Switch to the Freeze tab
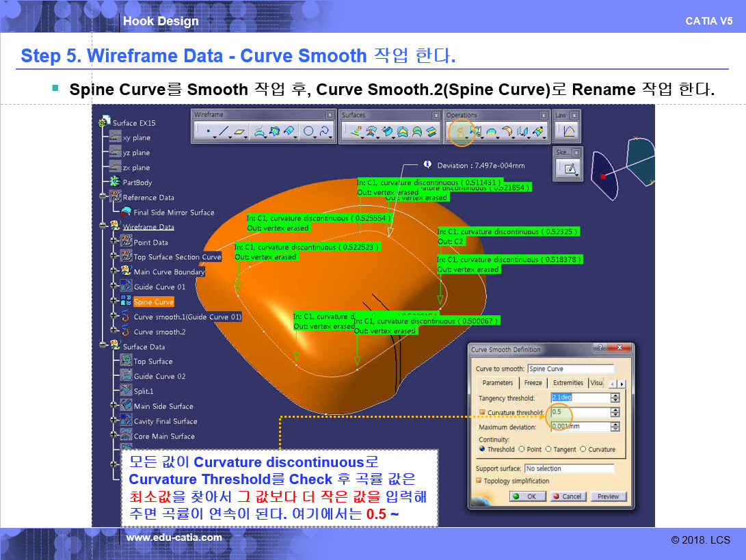This screenshot has height=560, width=746. [x=533, y=383]
